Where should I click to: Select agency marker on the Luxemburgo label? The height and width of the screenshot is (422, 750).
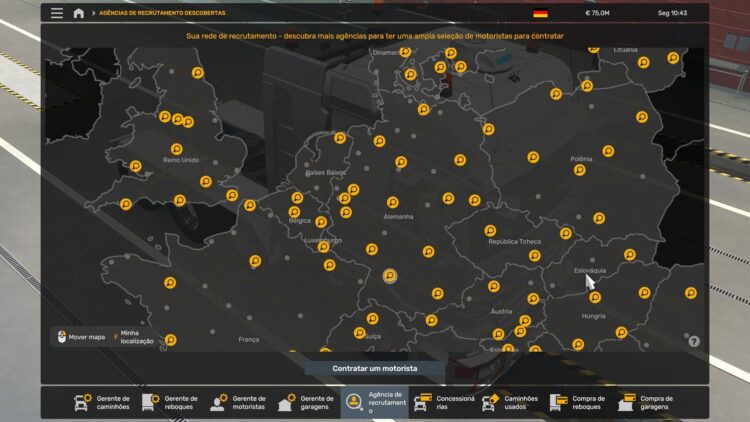click(323, 247)
